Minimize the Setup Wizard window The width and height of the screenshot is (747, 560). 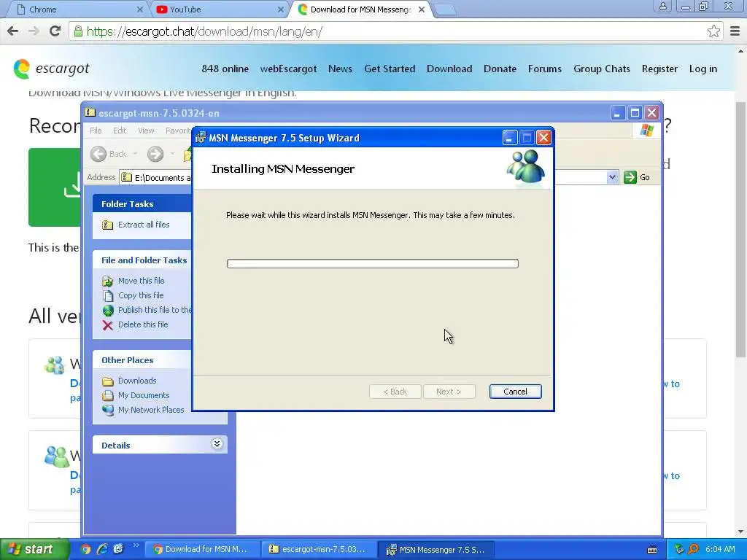click(509, 138)
